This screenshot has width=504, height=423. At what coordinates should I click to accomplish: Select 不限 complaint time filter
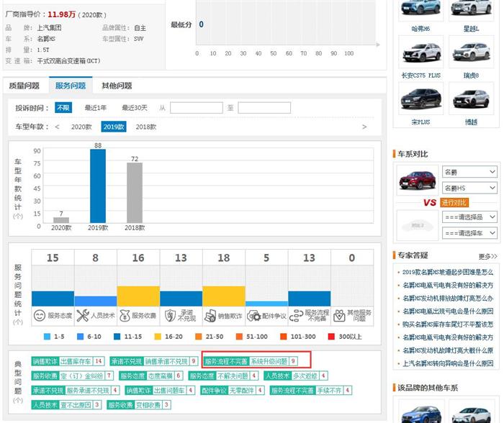[63, 108]
